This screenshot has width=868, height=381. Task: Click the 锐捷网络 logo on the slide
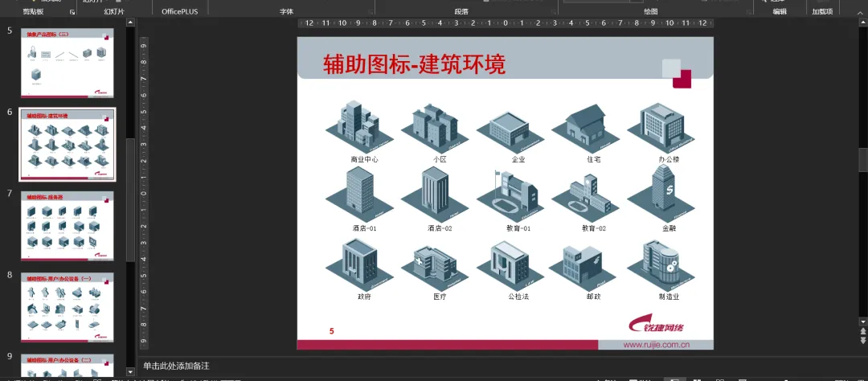point(657,325)
